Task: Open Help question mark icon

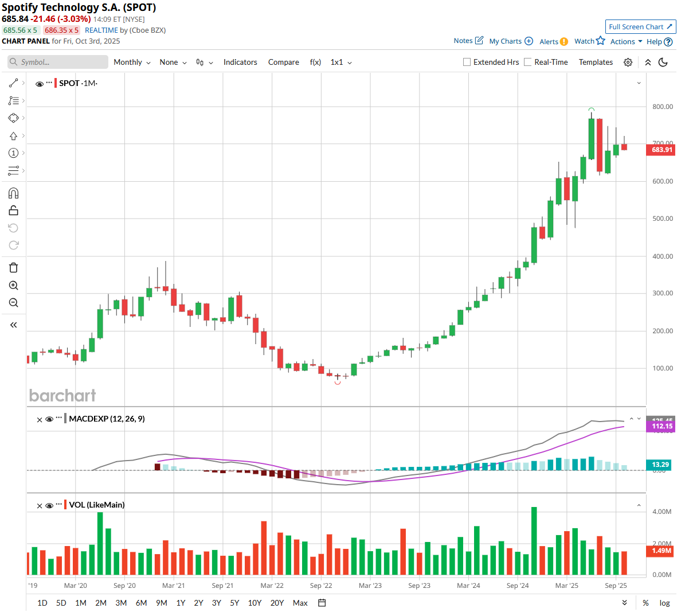Action: (668, 42)
